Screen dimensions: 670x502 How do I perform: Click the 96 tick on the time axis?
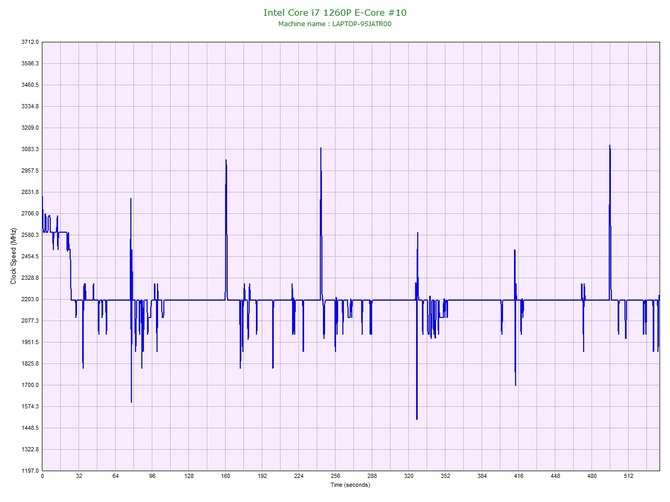coord(152,476)
